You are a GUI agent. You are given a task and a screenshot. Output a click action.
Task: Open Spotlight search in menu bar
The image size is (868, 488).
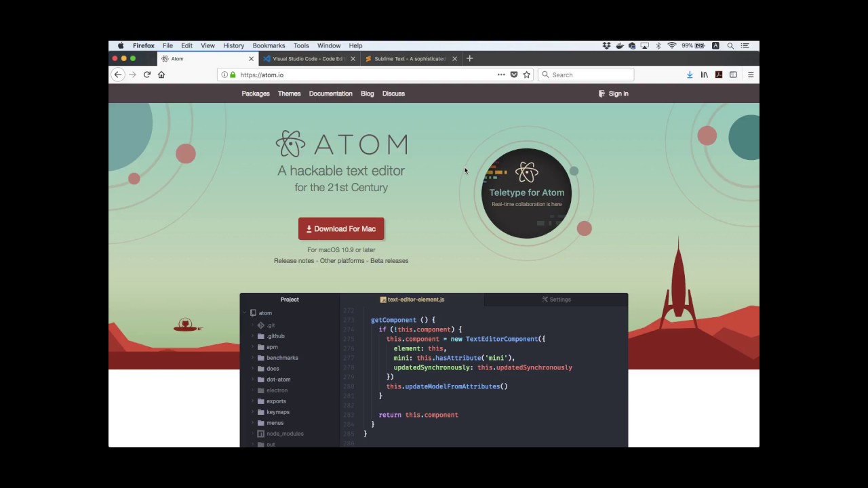point(730,45)
